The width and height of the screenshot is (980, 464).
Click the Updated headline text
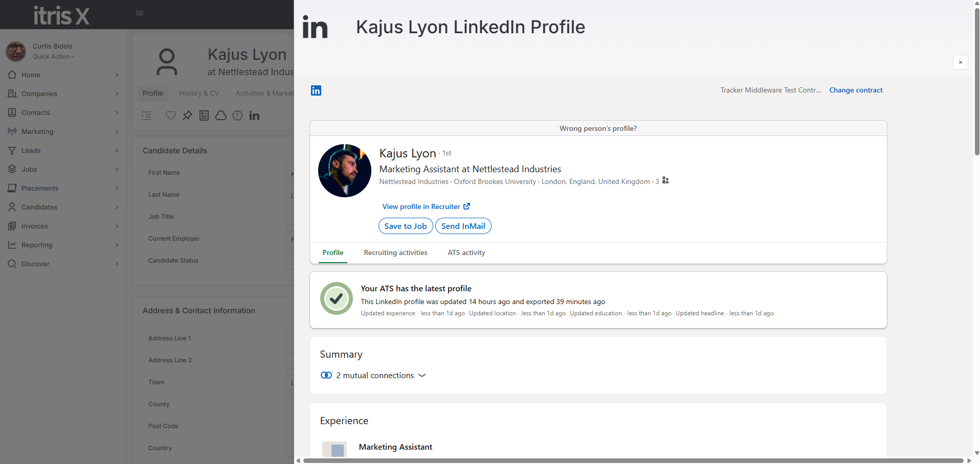point(700,313)
